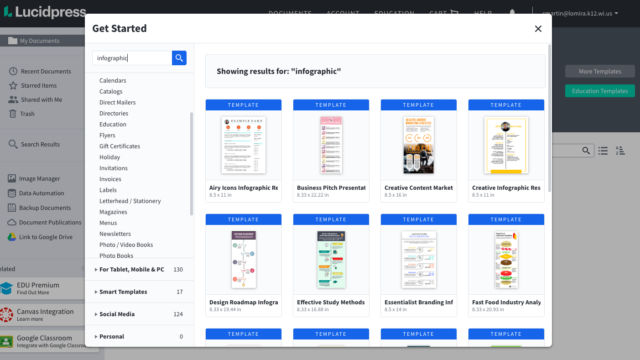Select the Catalogs category

click(111, 91)
